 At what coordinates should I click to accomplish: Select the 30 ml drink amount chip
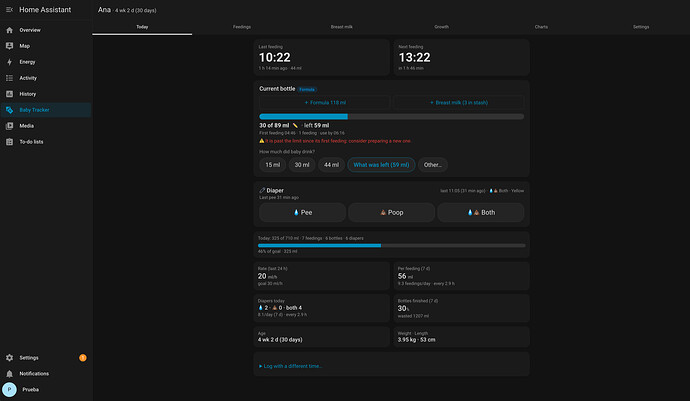302,165
